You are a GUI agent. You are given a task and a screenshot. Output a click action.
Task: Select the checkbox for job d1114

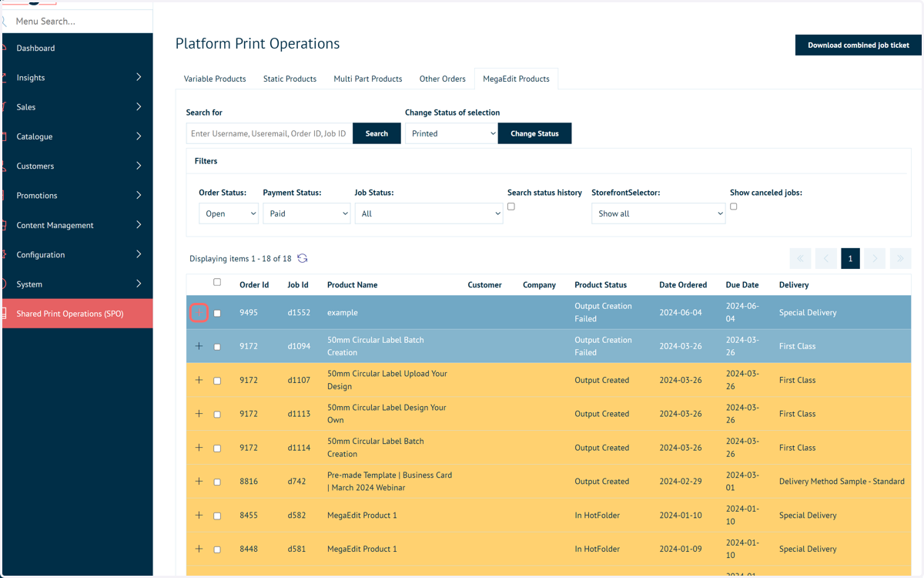[x=217, y=449]
